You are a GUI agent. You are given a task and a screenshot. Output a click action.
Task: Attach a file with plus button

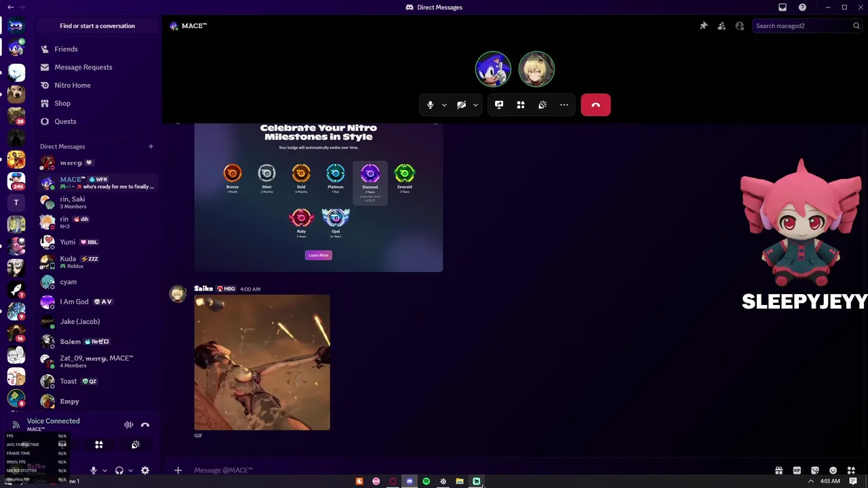[x=178, y=470]
